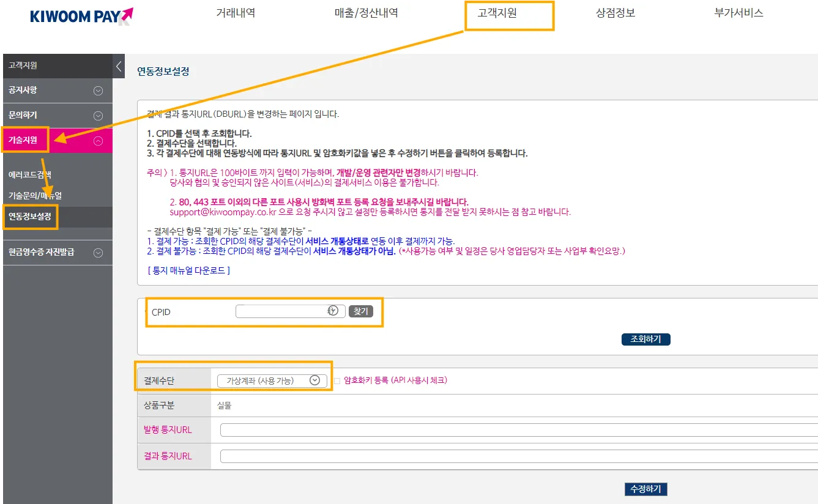Click the 발행 통지URL label
This screenshot has width=818, height=504.
[x=168, y=430]
